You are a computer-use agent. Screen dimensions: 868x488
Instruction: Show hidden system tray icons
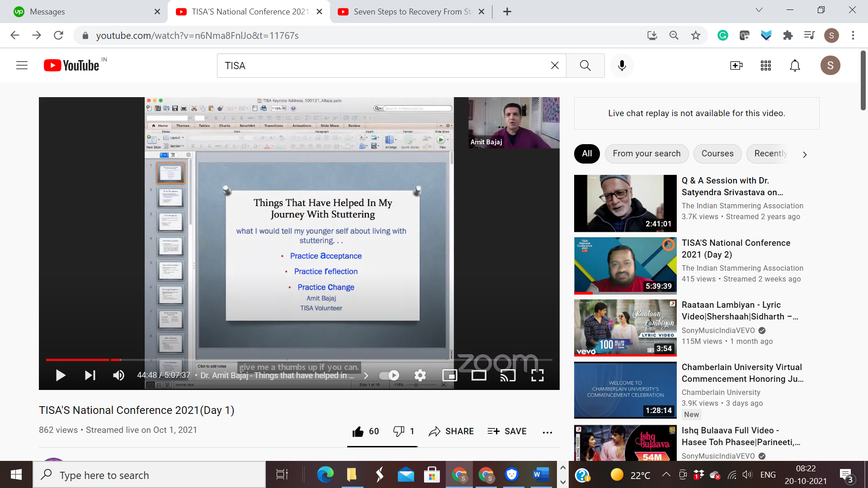point(666,474)
